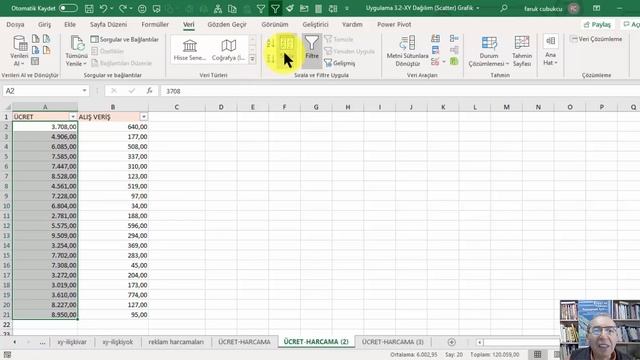The image size is (640, 360).
Task: Open the Undo history dropdown arrow
Action: [x=112, y=8]
